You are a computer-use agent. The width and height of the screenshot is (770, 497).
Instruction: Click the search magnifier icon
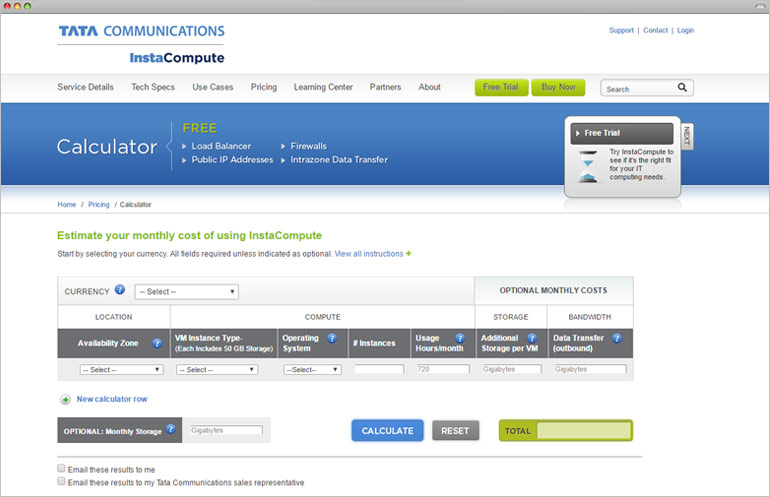click(682, 88)
